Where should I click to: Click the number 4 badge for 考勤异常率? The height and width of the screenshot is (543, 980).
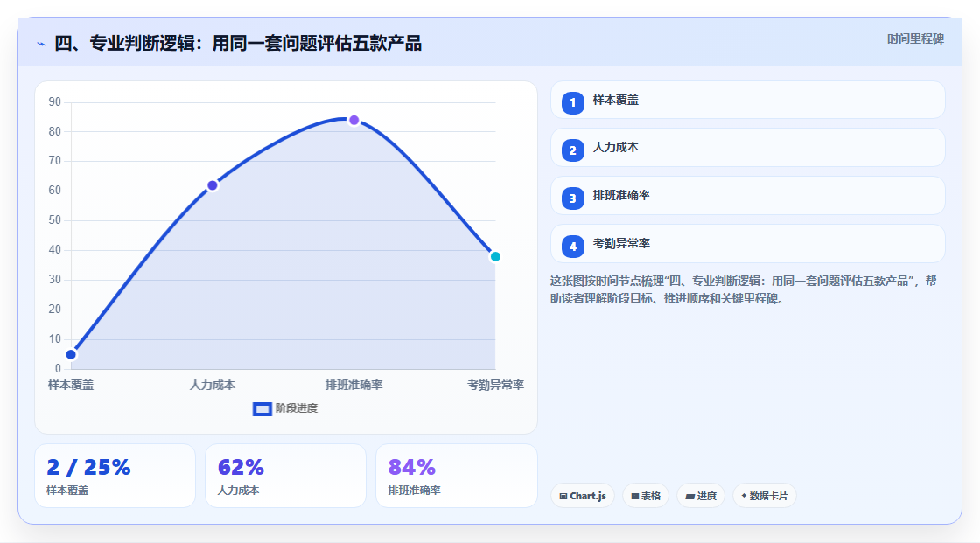click(x=572, y=247)
